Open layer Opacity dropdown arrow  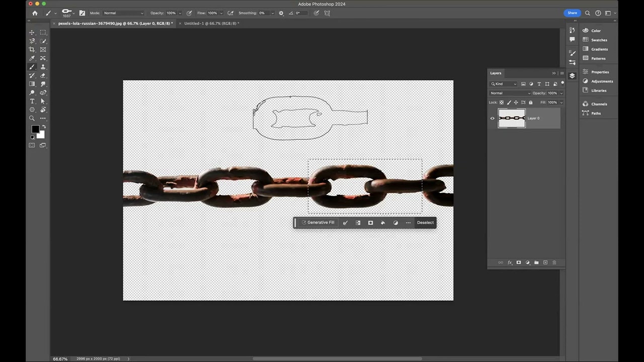click(x=561, y=93)
